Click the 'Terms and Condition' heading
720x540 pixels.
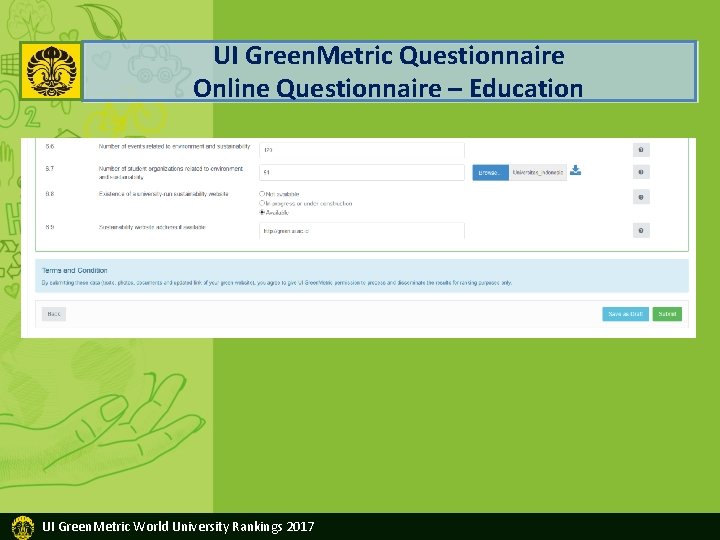click(74, 270)
